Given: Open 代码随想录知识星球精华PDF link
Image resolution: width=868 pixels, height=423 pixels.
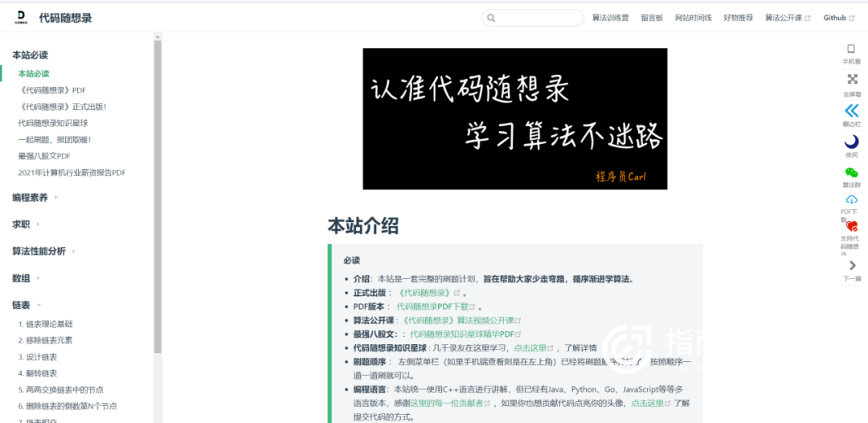Looking at the screenshot, I should coord(462,335).
